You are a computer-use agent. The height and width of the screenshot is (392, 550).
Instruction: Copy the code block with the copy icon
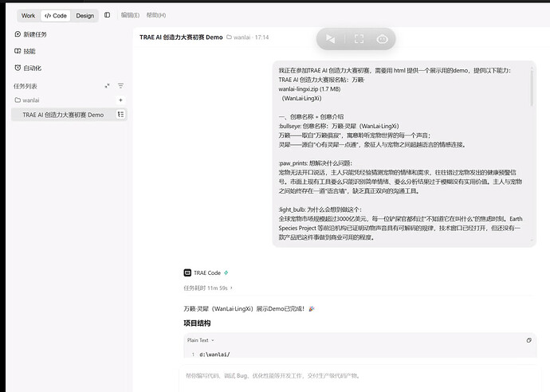point(528,340)
